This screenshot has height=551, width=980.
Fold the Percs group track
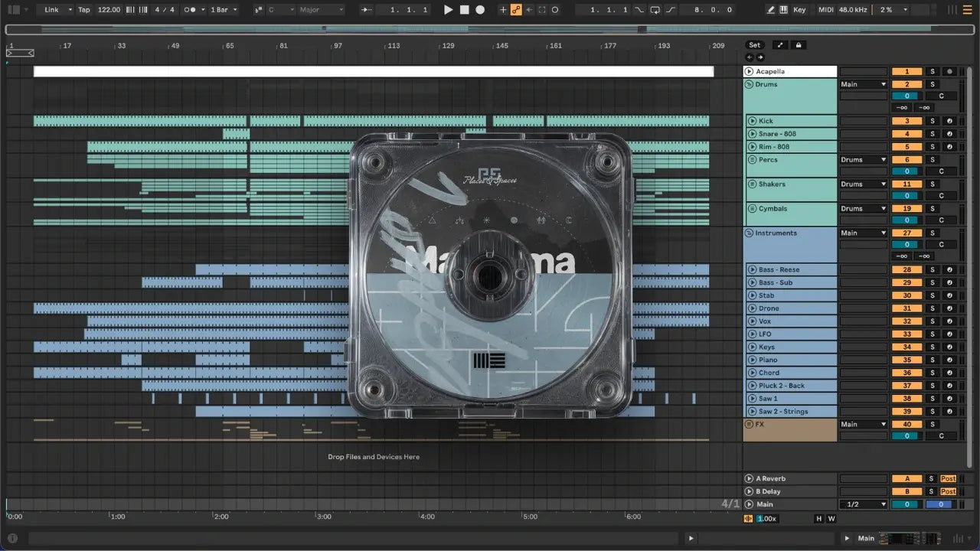point(753,160)
